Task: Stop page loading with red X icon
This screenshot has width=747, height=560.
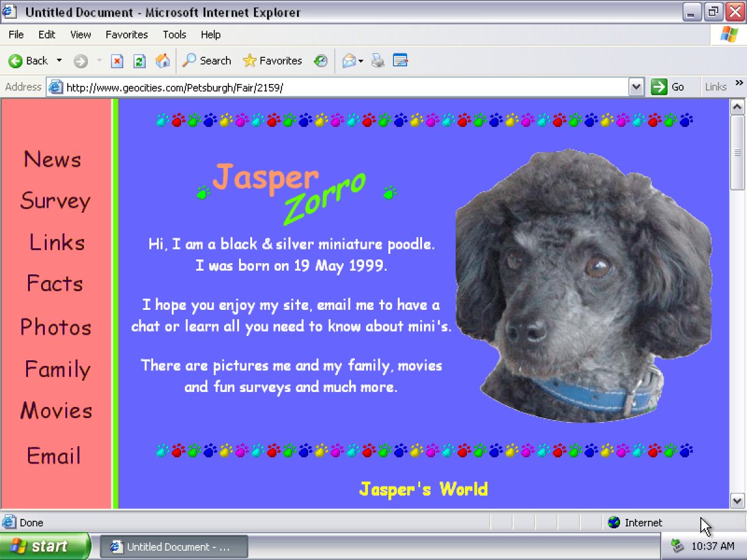Action: [x=117, y=61]
